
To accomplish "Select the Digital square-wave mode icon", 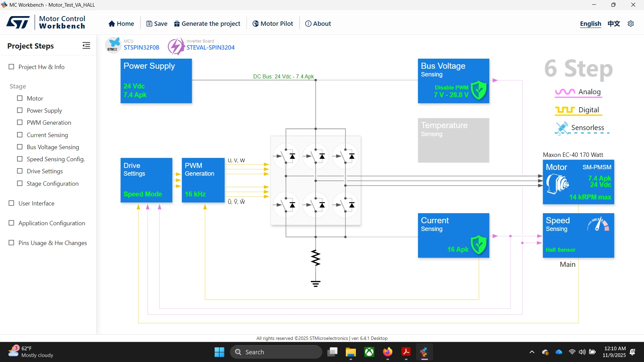I will click(x=565, y=110).
